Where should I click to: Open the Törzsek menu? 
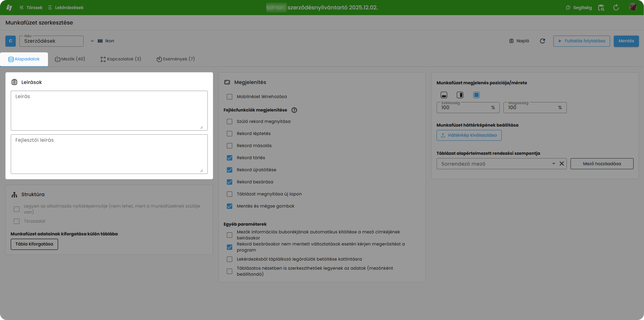31,7
